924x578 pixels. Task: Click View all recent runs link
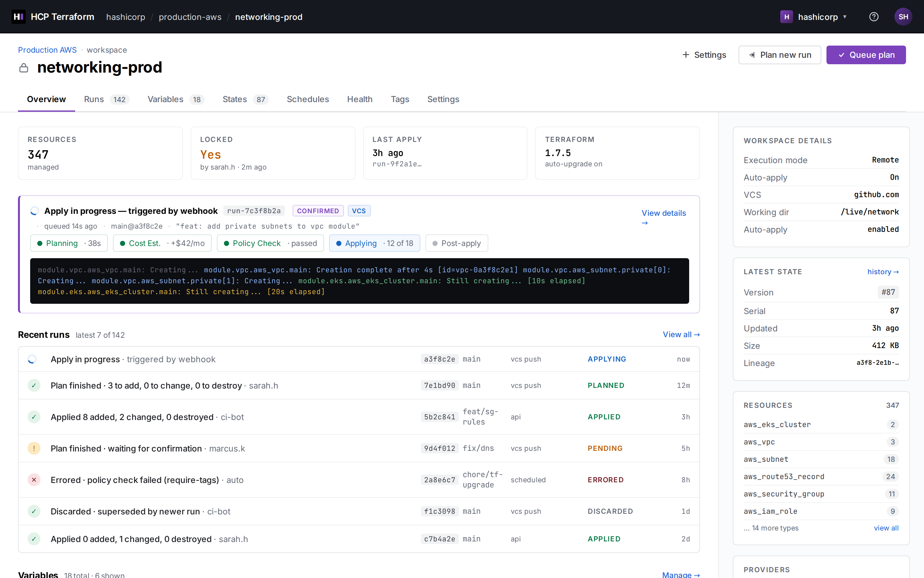pyautogui.click(x=681, y=335)
